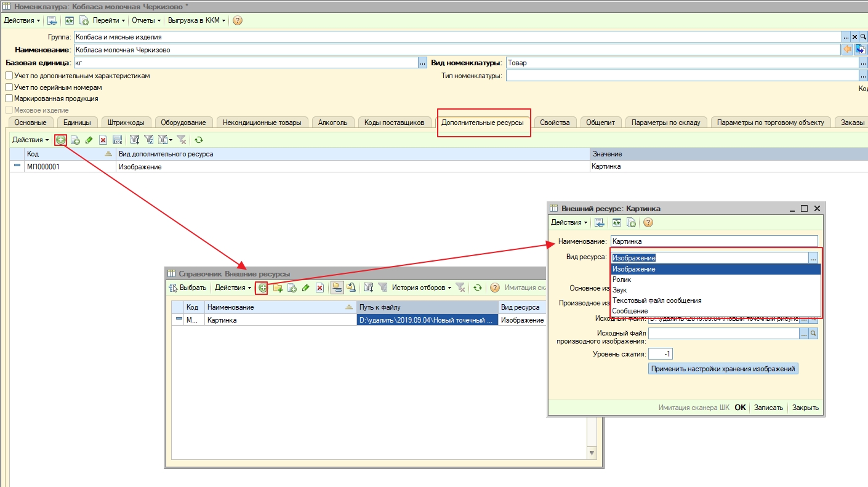Click magnifier icon next to Исходный файл производного изображения
This screenshot has width=868, height=487.
pyautogui.click(x=813, y=333)
